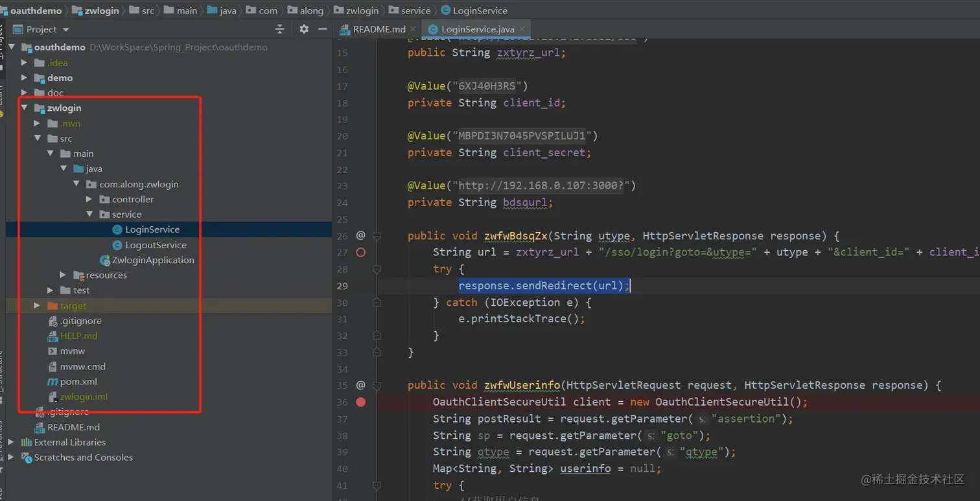Select ZwloginApplication class in tree

pyautogui.click(x=153, y=260)
